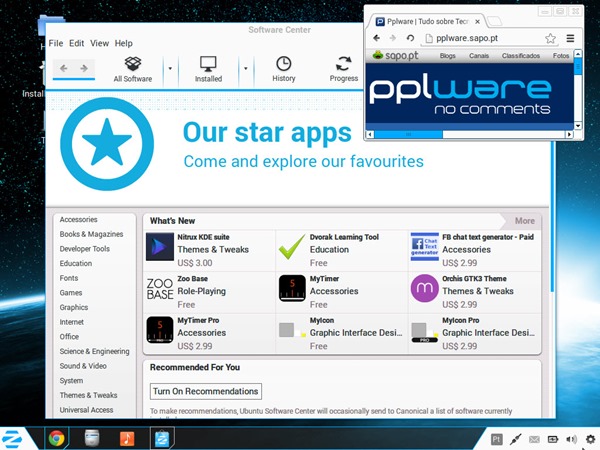
Task: Open settings gear in system tray
Action: pyautogui.click(x=591, y=439)
